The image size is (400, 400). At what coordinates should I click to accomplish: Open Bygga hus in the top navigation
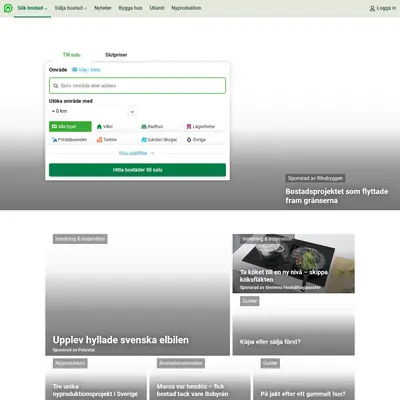[x=130, y=8]
